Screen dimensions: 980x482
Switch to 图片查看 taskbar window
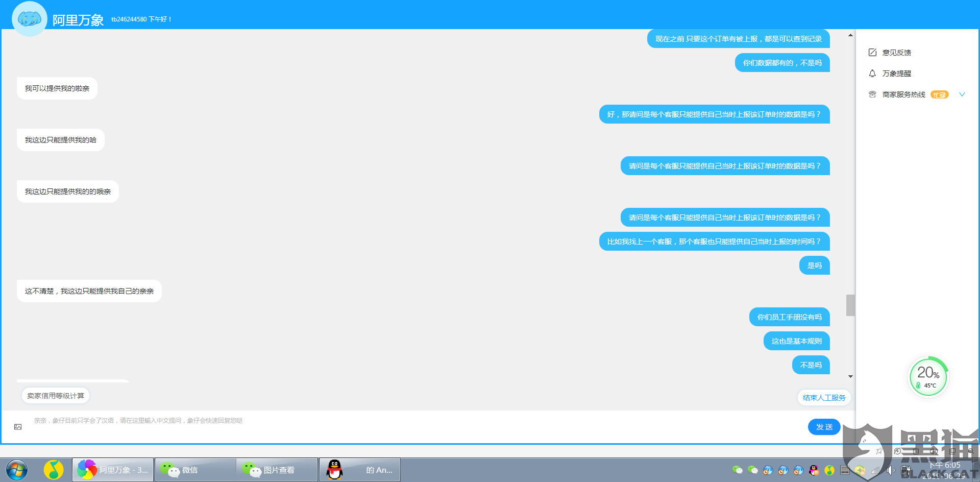277,470
